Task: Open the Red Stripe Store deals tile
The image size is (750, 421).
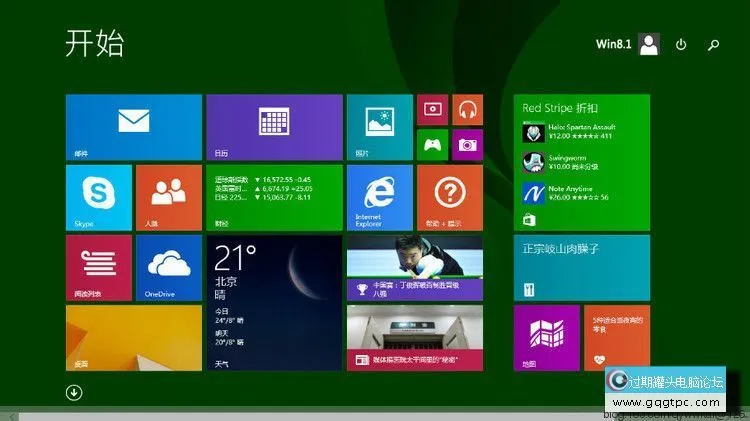Action: [x=581, y=162]
